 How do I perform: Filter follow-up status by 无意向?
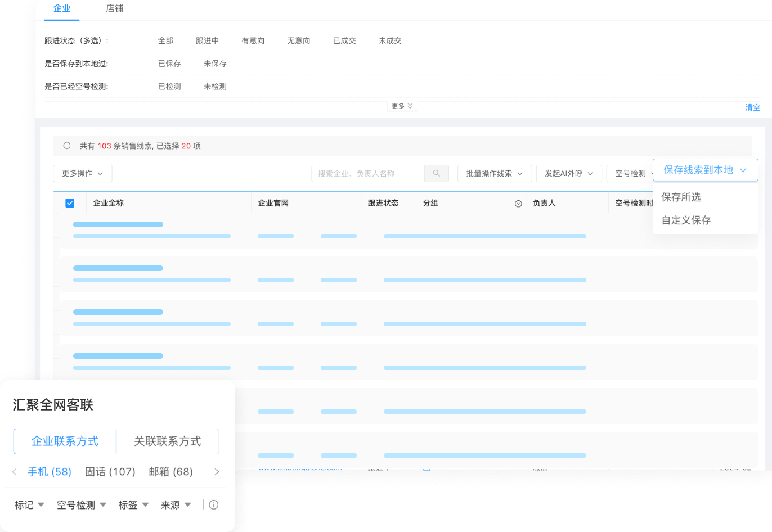pyautogui.click(x=299, y=41)
